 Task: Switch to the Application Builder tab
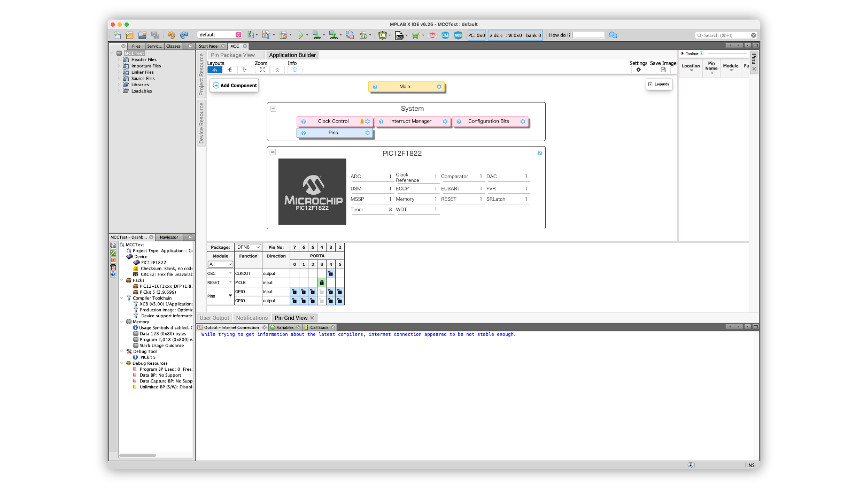point(292,55)
